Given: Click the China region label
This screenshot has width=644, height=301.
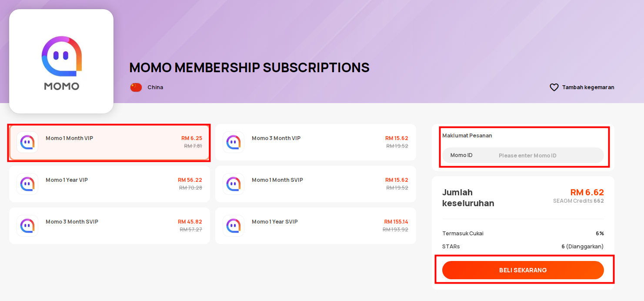Looking at the screenshot, I should coord(155,87).
